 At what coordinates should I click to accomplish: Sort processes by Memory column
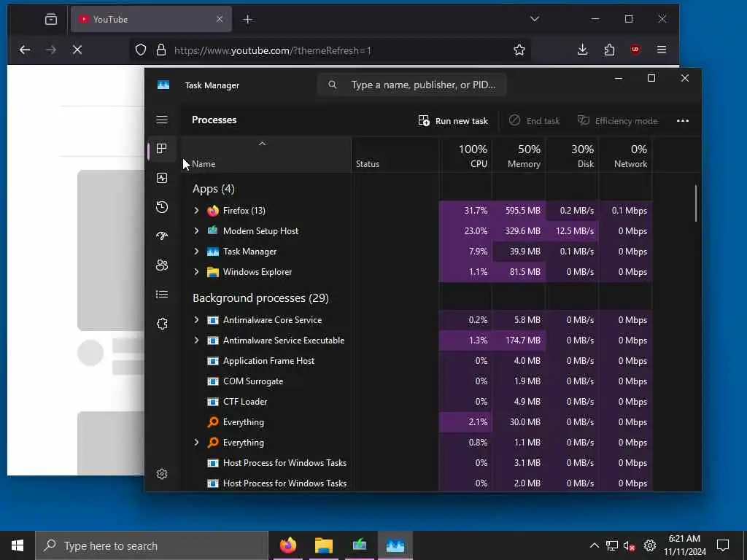(x=519, y=155)
